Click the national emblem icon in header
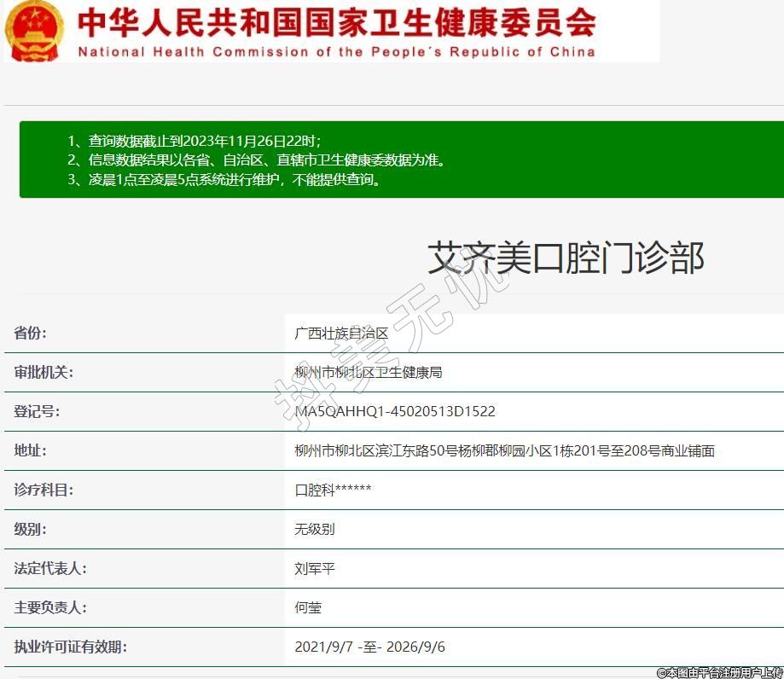 (x=34, y=31)
